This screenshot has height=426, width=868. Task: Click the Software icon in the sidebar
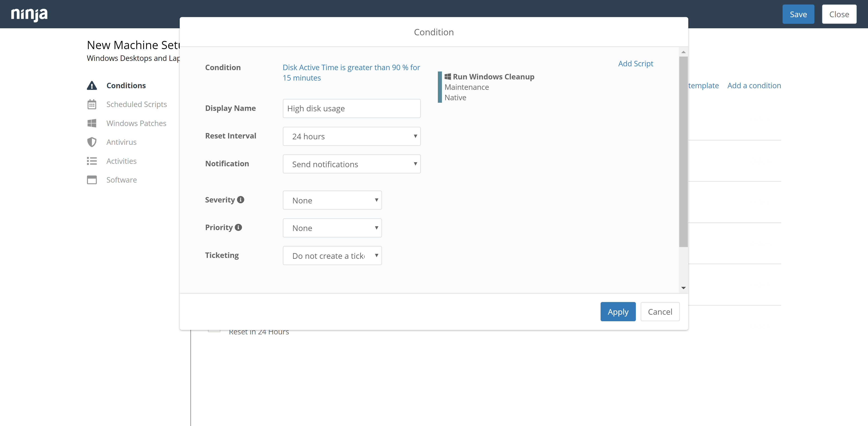tap(92, 180)
